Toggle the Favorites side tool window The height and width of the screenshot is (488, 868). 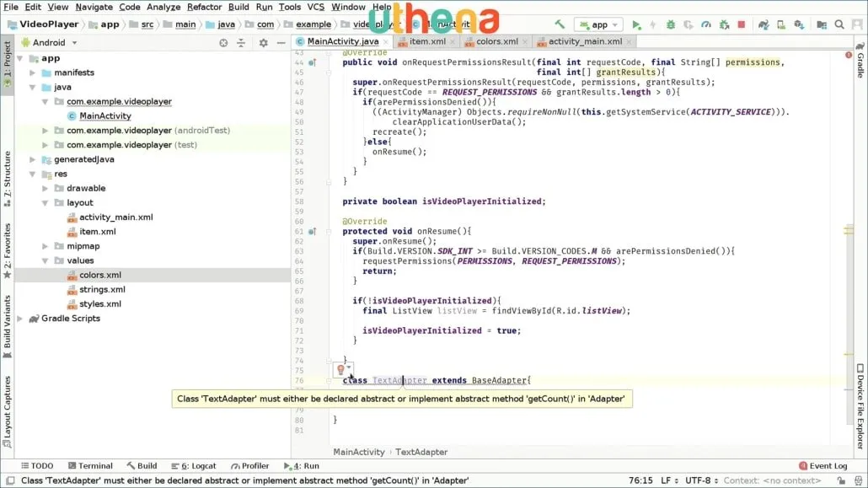click(x=8, y=252)
